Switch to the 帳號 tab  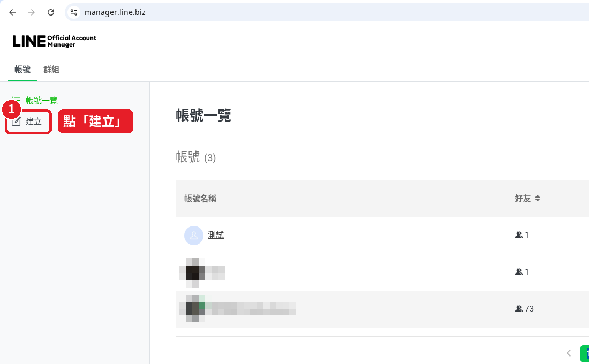[x=22, y=70]
